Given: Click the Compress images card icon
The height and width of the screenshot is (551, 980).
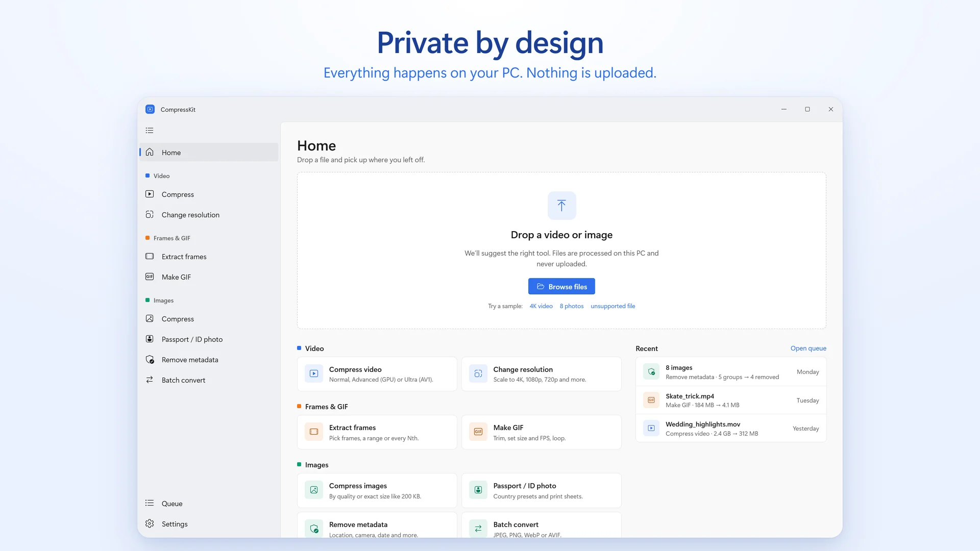Looking at the screenshot, I should 314,490.
